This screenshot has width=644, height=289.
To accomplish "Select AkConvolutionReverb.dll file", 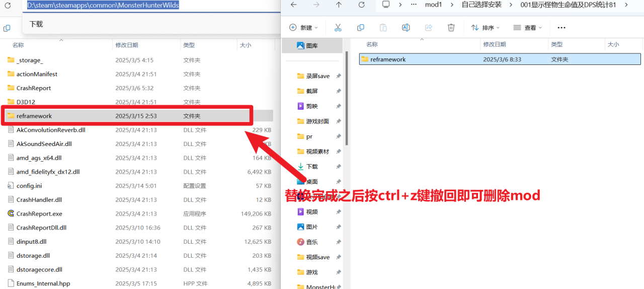I will [x=51, y=130].
